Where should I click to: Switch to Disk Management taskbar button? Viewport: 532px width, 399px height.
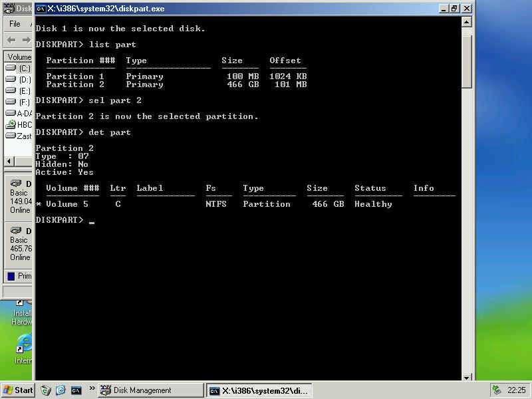pyautogui.click(x=151, y=390)
